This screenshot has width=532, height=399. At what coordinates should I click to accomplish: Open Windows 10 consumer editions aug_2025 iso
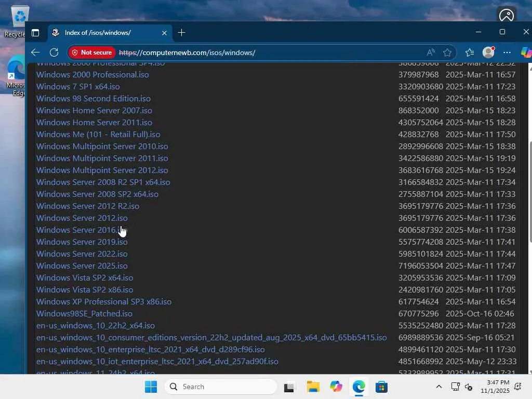pos(211,338)
